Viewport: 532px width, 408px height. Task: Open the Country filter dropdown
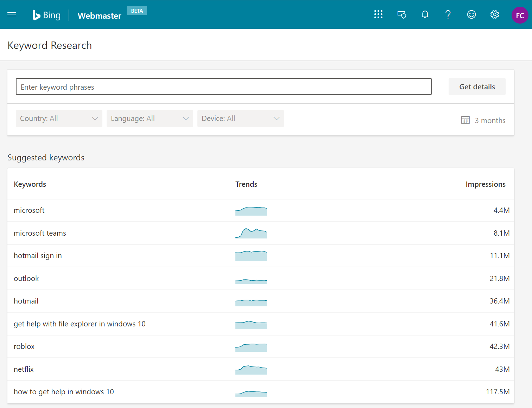[59, 119]
